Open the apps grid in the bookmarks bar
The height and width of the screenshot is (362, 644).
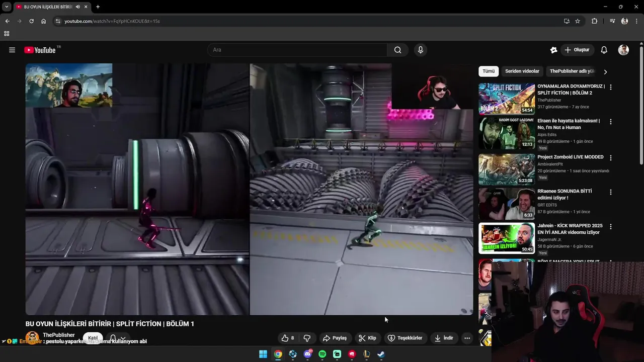click(7, 34)
